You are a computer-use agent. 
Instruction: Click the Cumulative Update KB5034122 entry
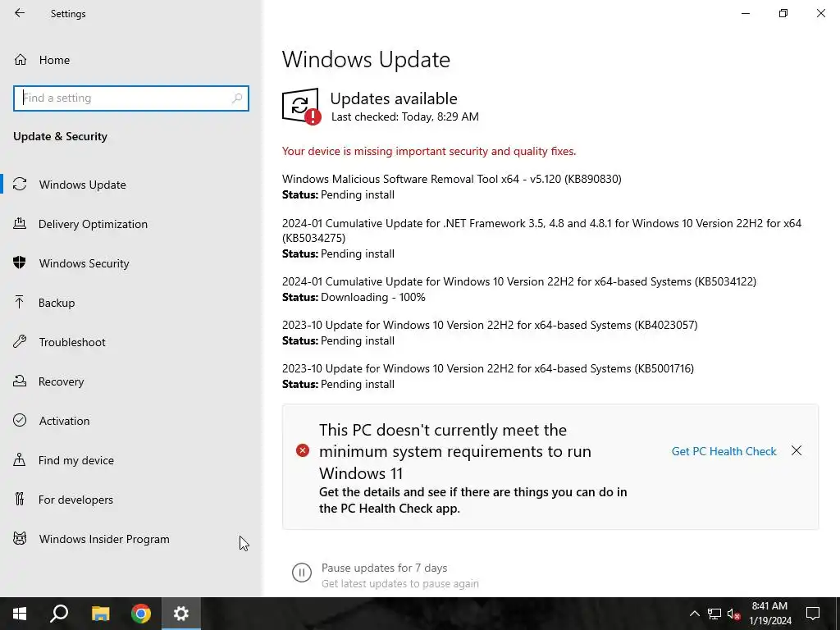pos(519,281)
